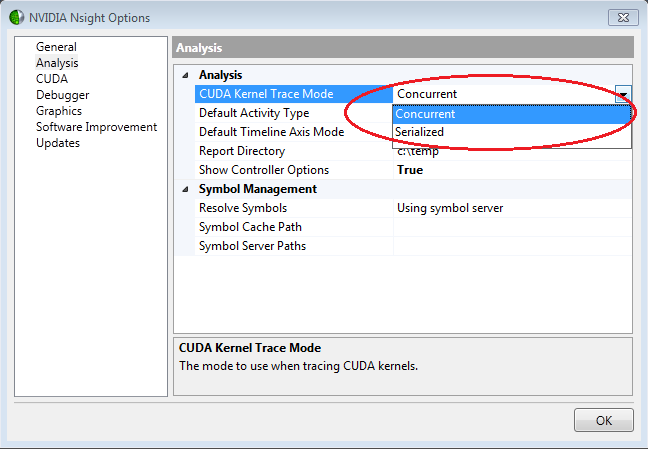
Task: Select Analysis in the options list
Action: 57,63
